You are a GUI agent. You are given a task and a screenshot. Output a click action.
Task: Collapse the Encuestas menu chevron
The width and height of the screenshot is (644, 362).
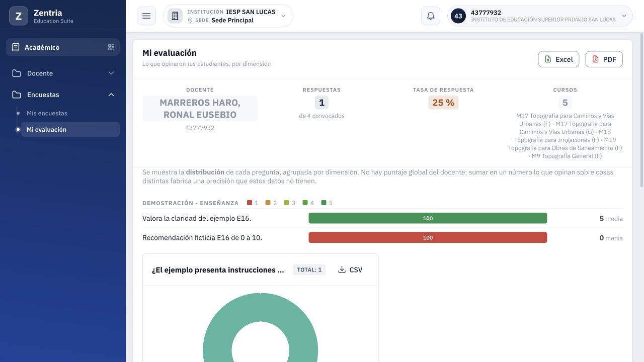tap(111, 95)
